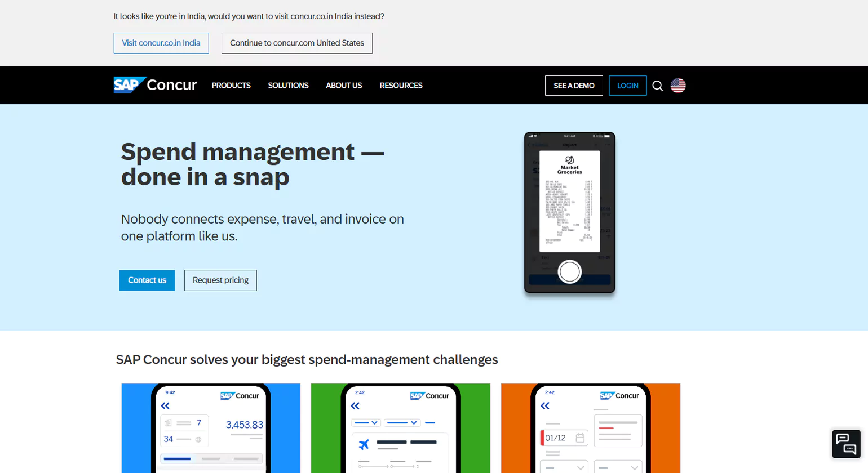Viewport: 868px width, 473px height.
Task: Click the calendar icon beside 01/12
Action: pos(580,438)
